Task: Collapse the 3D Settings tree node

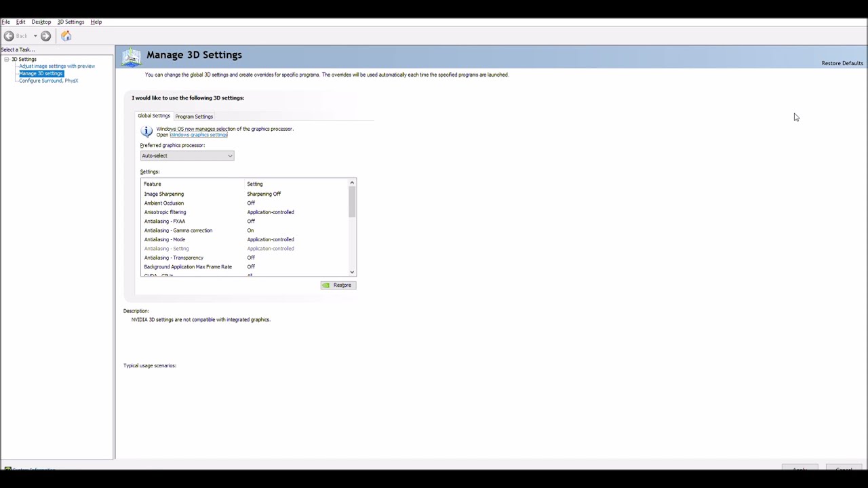Action: point(6,59)
